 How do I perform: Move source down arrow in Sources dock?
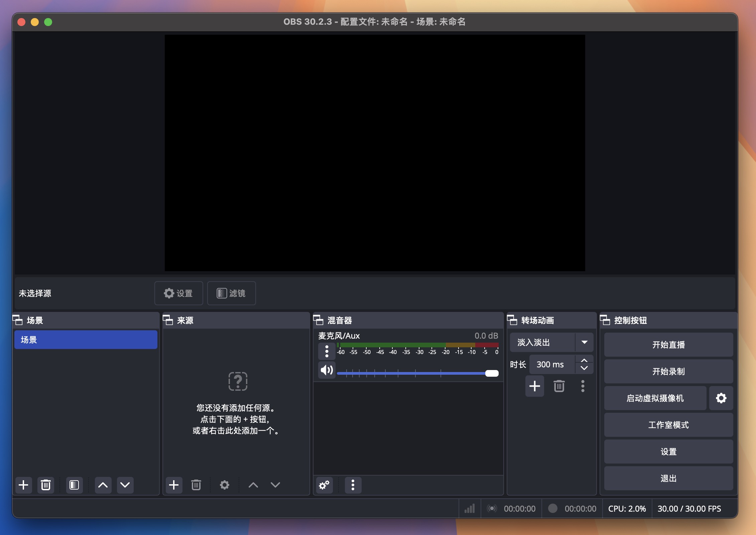pyautogui.click(x=275, y=485)
